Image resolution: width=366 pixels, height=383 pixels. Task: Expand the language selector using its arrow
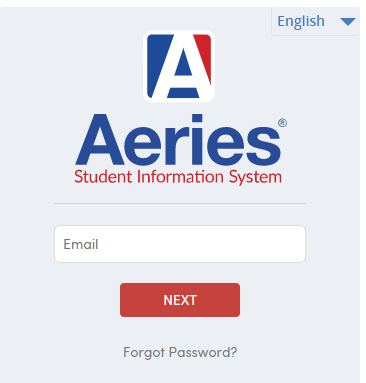tap(348, 22)
